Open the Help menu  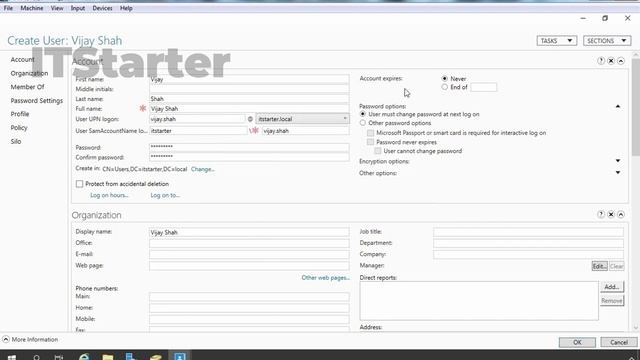tap(126, 8)
